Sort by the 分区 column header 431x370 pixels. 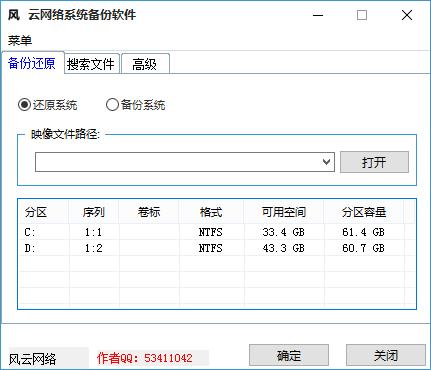[43, 212]
